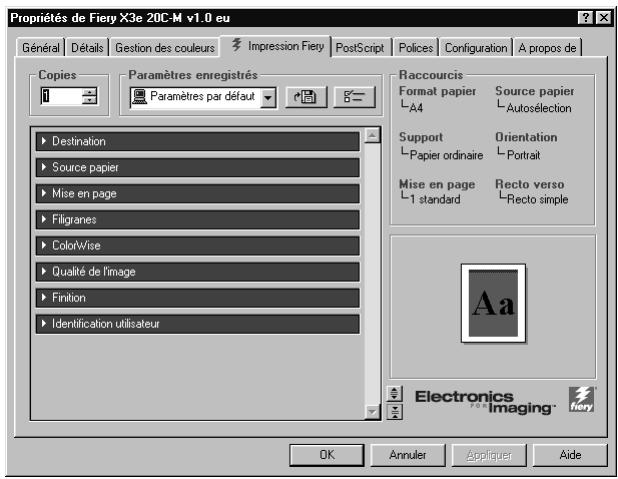The height and width of the screenshot is (479, 618).
Task: Click the Aide button
Action: [x=570, y=455]
